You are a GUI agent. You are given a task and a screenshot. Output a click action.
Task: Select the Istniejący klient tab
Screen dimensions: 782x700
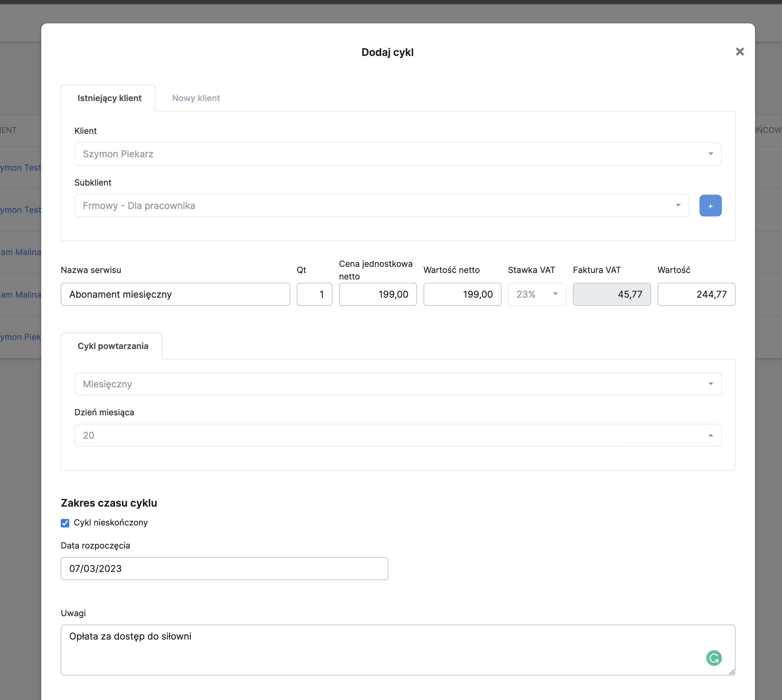coord(109,98)
